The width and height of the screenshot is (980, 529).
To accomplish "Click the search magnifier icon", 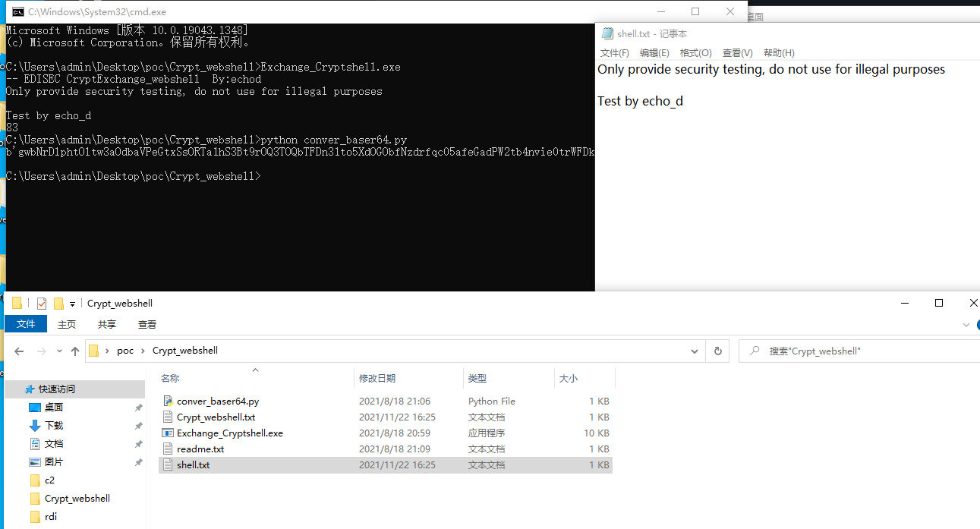I will [x=755, y=351].
